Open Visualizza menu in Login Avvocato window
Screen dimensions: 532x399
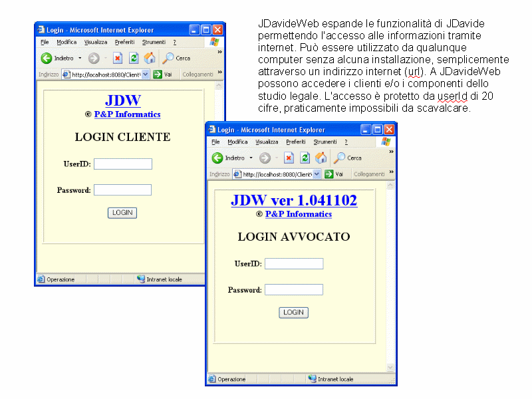point(267,142)
